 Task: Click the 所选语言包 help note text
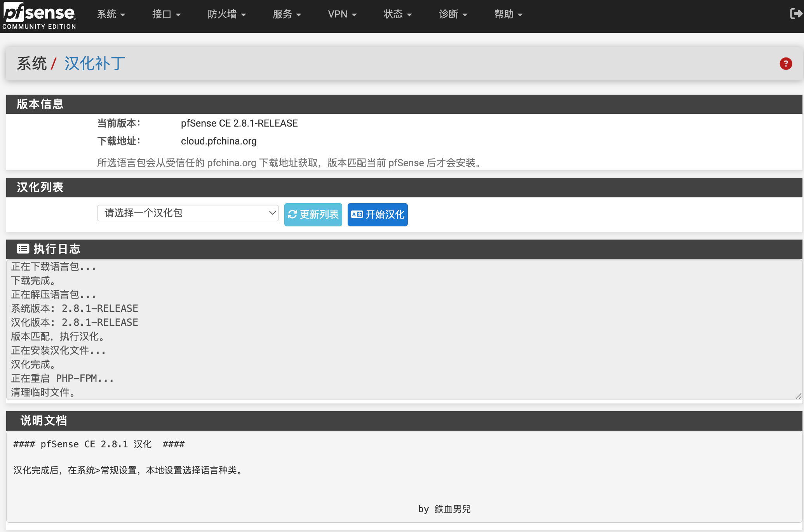pyautogui.click(x=290, y=163)
